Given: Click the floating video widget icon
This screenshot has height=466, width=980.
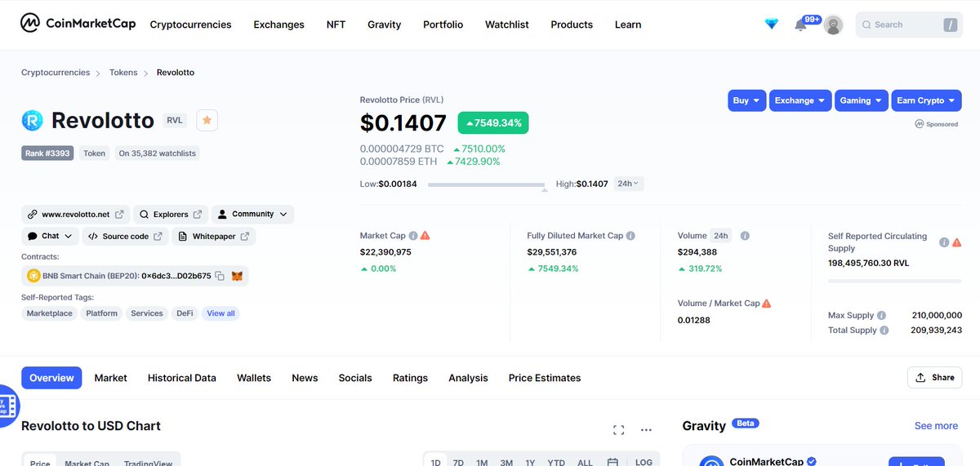Looking at the screenshot, I should pos(7,406).
